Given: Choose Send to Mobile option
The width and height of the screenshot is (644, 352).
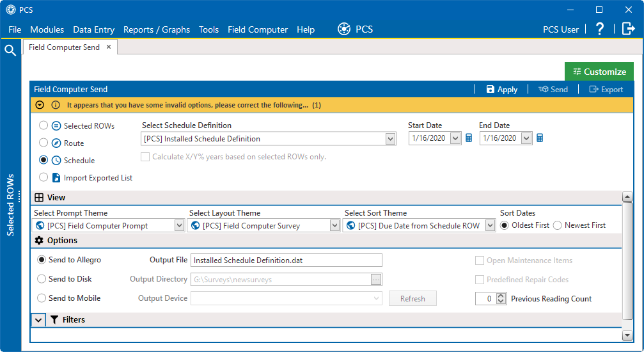Looking at the screenshot, I should point(42,298).
